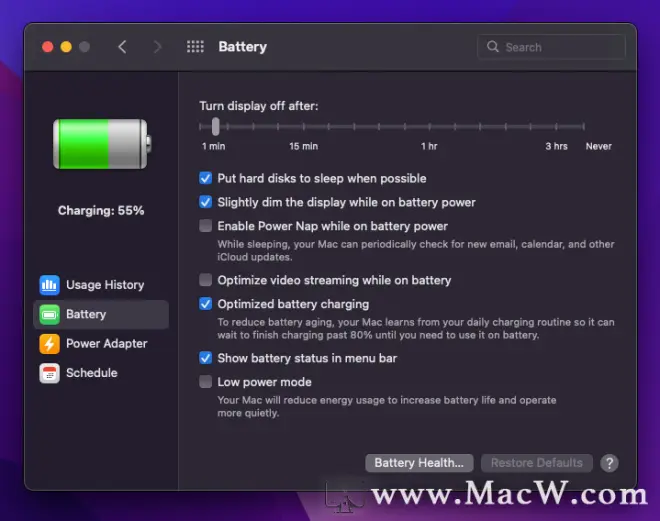The width and height of the screenshot is (660, 521).
Task: Switch to Power Adapter settings
Action: pos(101,343)
